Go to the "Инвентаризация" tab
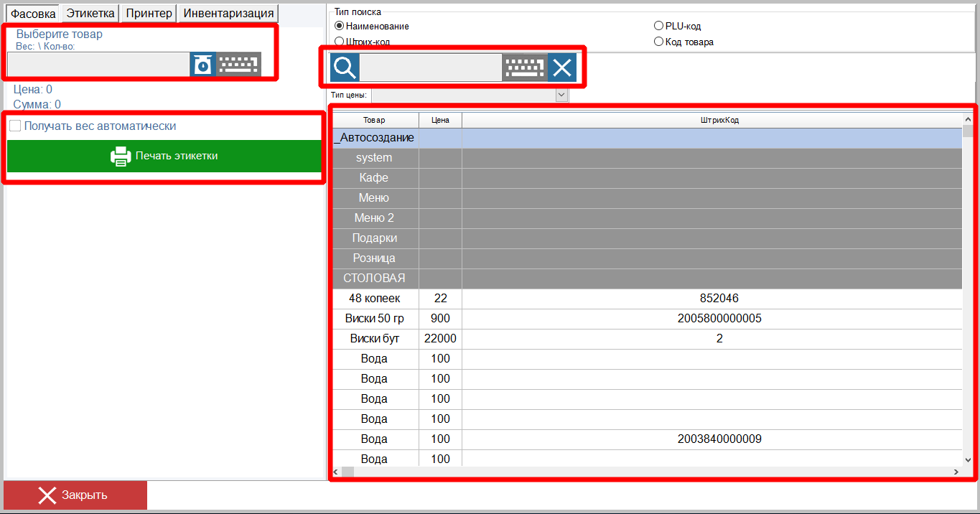This screenshot has height=514, width=980. tap(228, 13)
